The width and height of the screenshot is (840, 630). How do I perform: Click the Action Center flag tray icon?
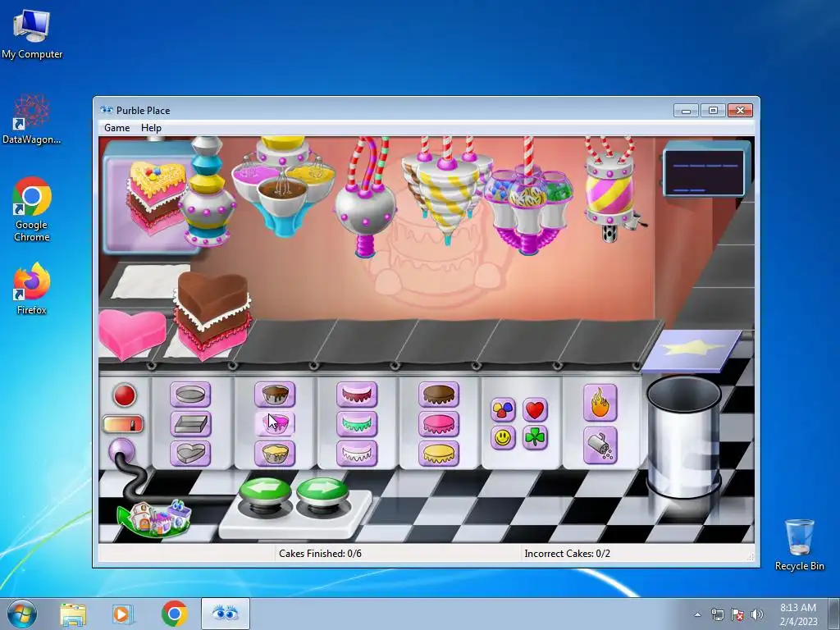click(x=737, y=614)
